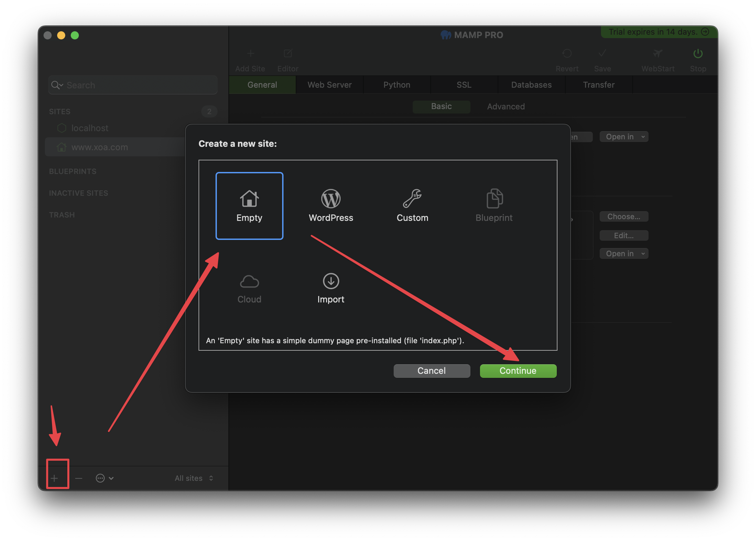Screen dimensions: 756x541
Task: Remove site with the minus button
Action: click(x=79, y=478)
